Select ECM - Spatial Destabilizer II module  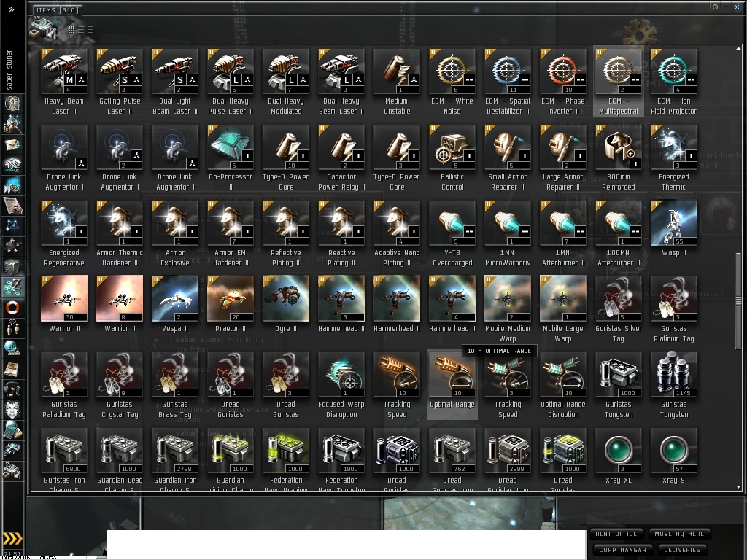point(508,82)
